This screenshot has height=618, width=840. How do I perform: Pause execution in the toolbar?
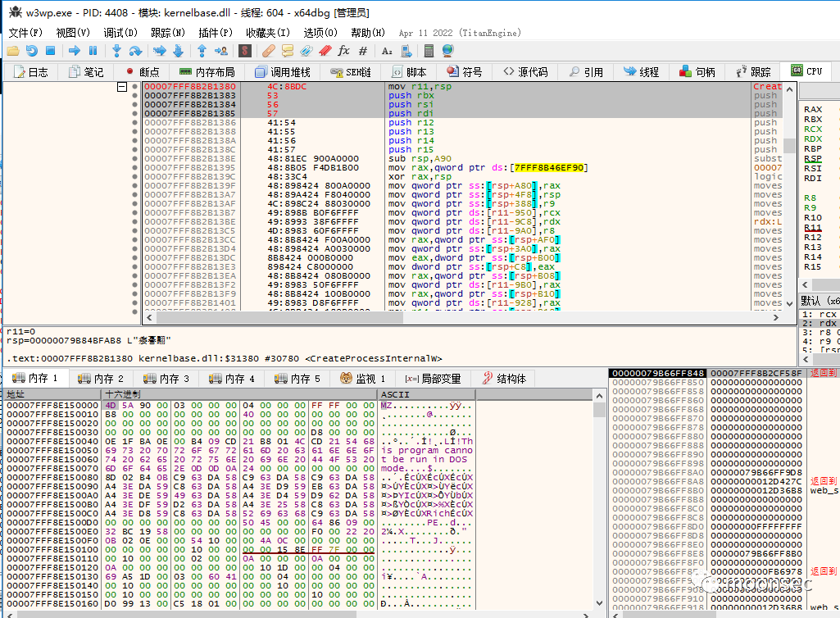coord(93,51)
